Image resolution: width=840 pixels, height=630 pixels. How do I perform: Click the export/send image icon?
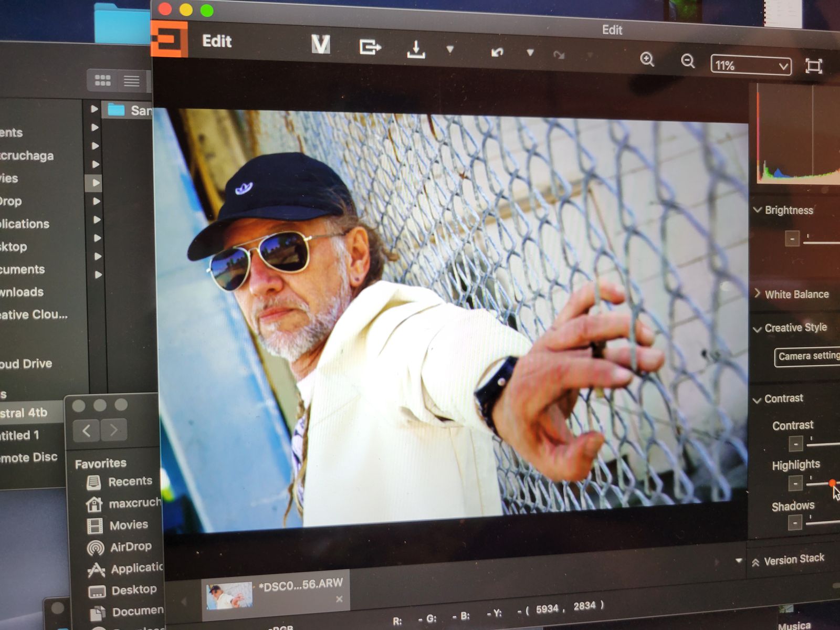point(370,47)
